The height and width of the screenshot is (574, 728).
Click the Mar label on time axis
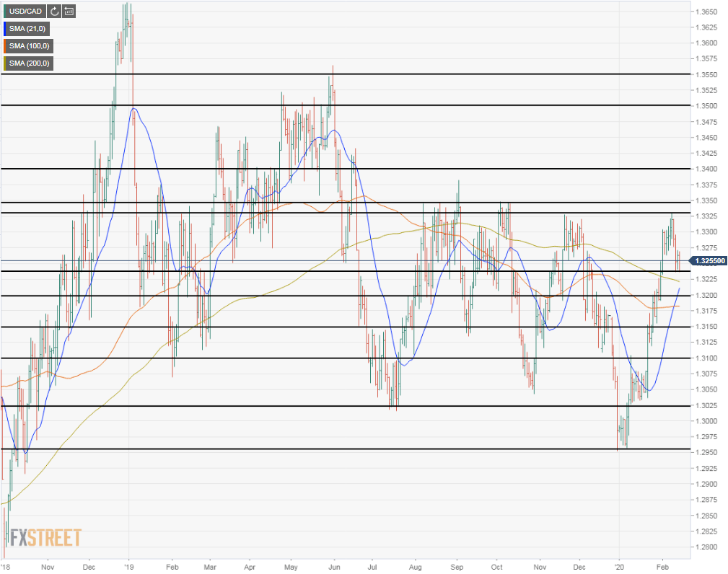211,567
